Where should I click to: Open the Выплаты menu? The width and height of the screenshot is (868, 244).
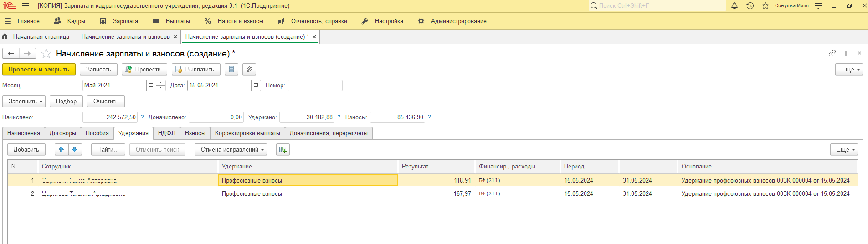171,21
